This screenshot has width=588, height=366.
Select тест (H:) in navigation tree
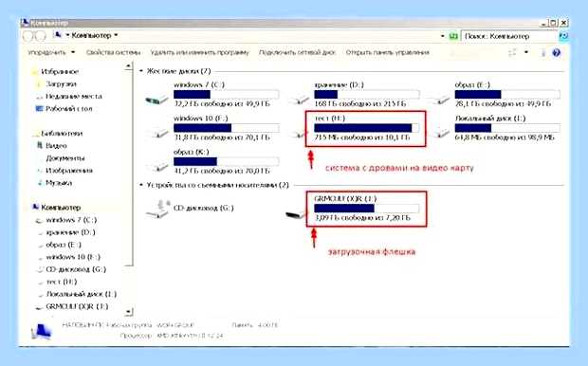point(62,282)
